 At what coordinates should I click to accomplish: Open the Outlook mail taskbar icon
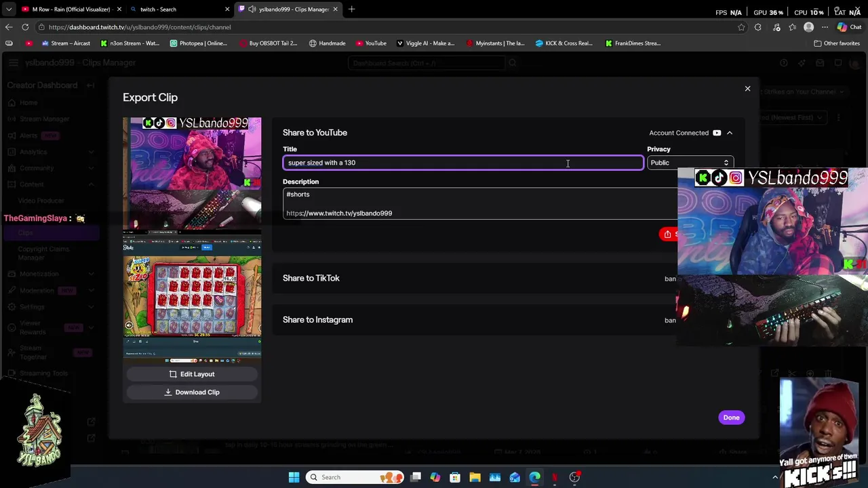pyautogui.click(x=515, y=477)
